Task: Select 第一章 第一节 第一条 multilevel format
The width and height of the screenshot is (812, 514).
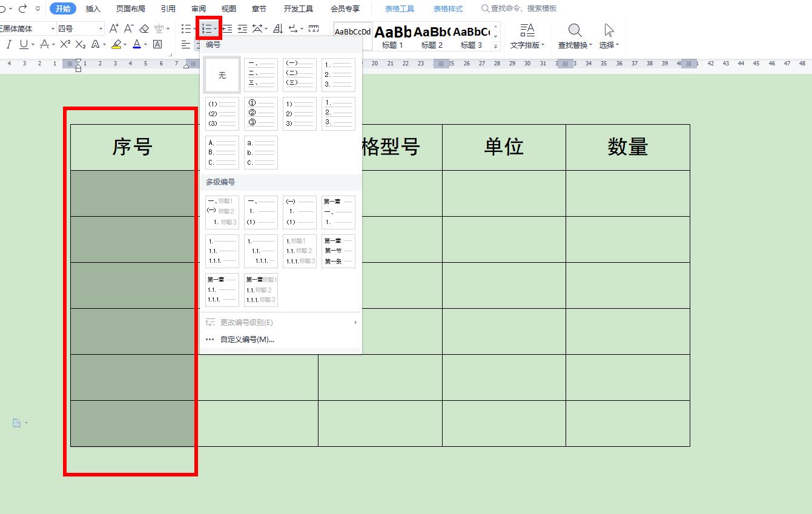Action: pyautogui.click(x=338, y=251)
